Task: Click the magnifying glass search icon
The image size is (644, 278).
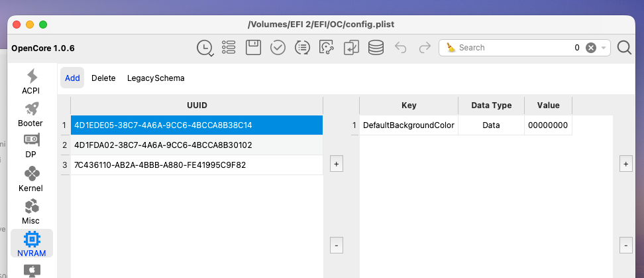Action: (x=624, y=48)
